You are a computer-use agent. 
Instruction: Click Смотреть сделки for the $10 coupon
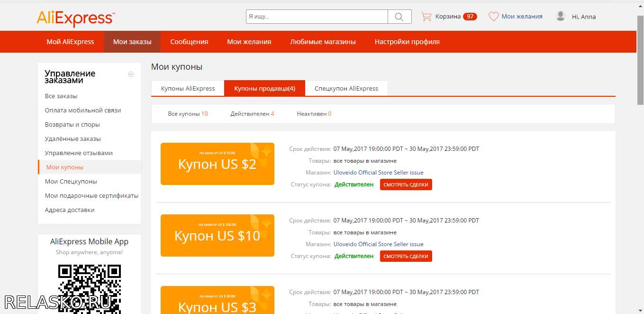coord(406,256)
